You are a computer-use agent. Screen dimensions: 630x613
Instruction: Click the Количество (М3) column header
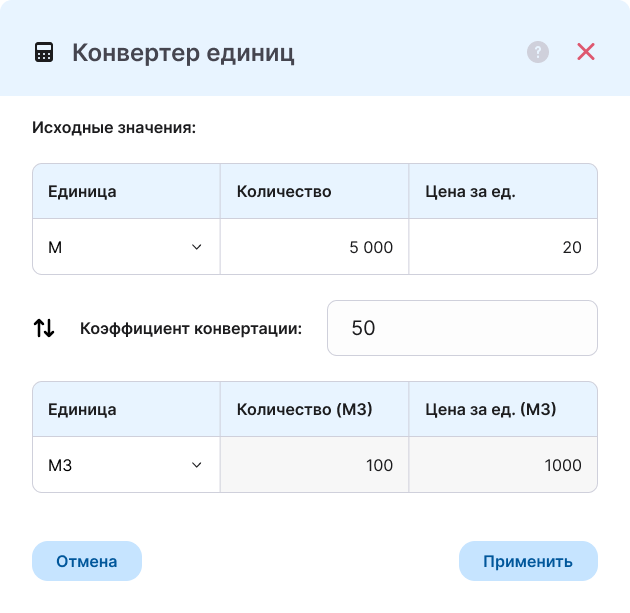click(304, 409)
